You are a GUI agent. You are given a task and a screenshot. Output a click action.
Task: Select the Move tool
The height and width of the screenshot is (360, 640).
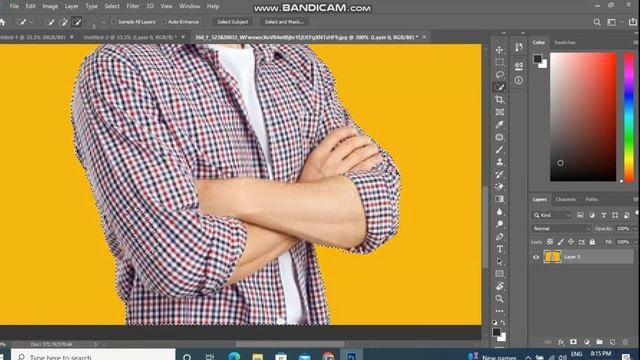(499, 50)
